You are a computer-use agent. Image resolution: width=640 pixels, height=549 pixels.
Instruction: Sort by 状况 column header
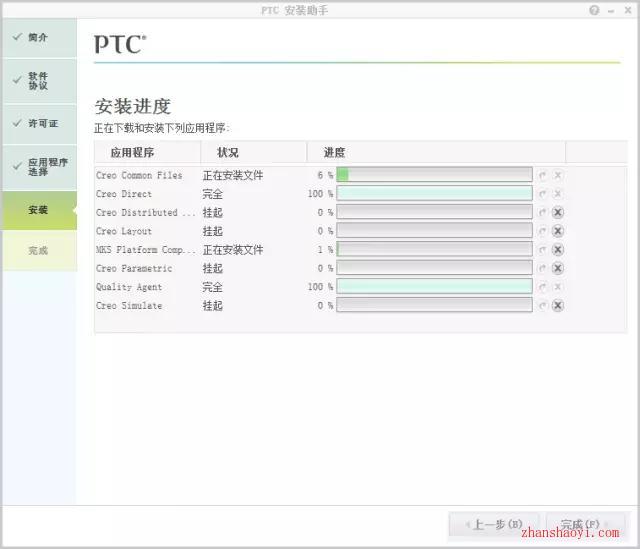pos(253,152)
